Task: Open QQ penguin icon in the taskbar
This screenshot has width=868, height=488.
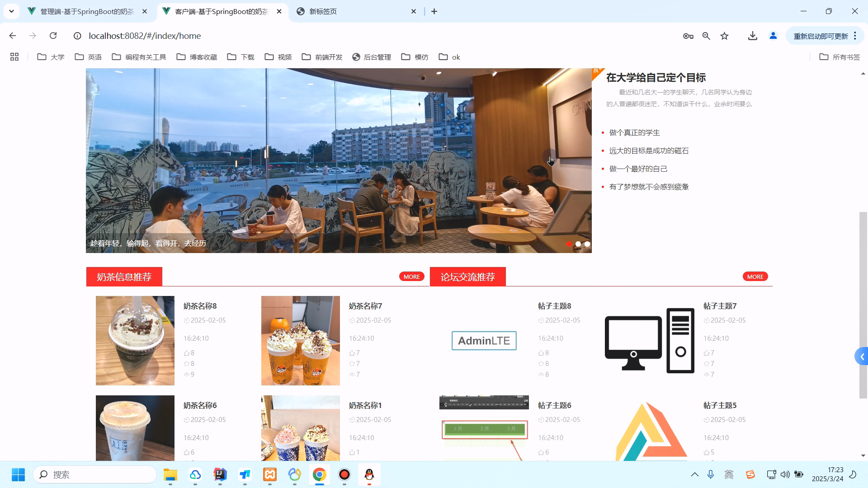Action: pyautogui.click(x=369, y=474)
